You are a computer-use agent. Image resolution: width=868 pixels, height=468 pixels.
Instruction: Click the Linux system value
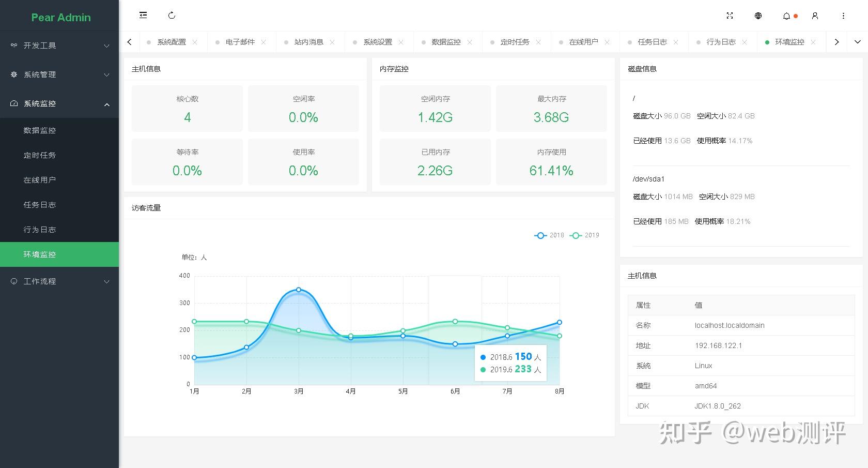pyautogui.click(x=703, y=366)
